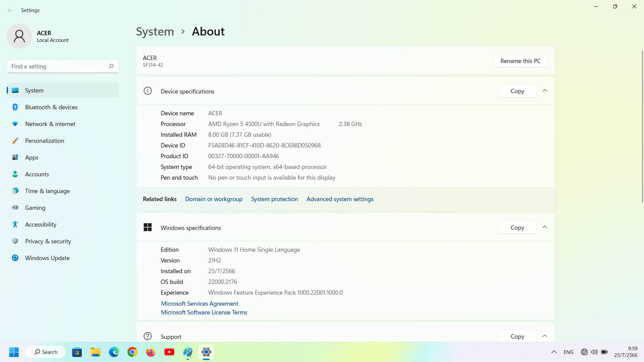Image resolution: width=644 pixels, height=362 pixels.
Task: Open File Explorer from taskbar
Action: coord(95,352)
